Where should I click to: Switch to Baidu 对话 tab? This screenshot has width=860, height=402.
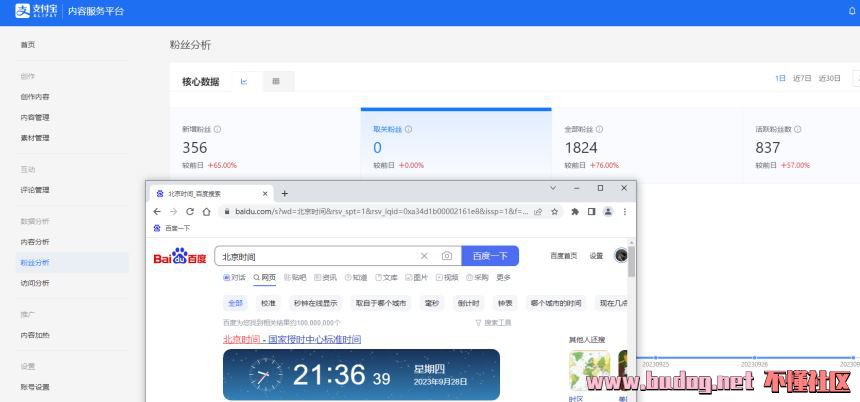235,278
